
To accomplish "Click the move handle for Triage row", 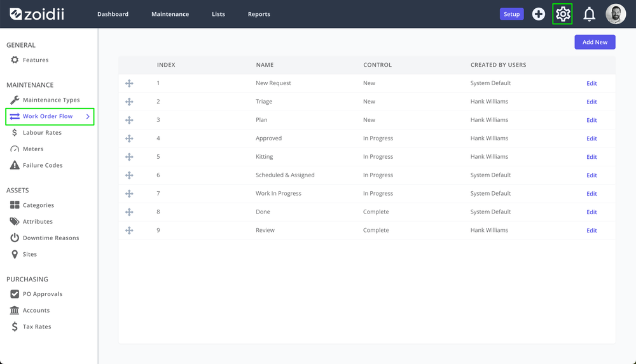I will [x=129, y=102].
